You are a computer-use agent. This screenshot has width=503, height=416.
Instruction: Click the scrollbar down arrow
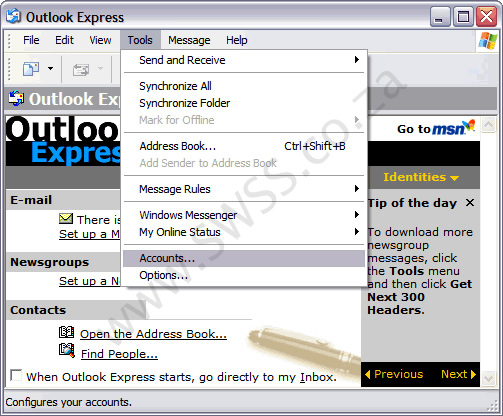click(489, 378)
